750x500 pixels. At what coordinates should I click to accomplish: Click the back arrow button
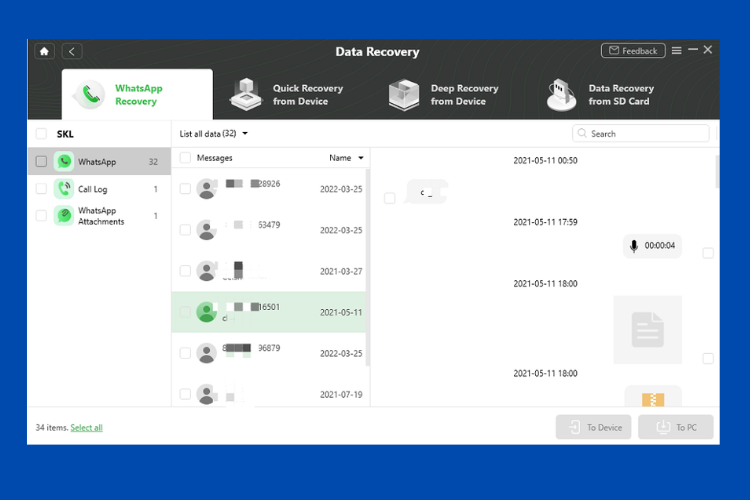(x=72, y=51)
